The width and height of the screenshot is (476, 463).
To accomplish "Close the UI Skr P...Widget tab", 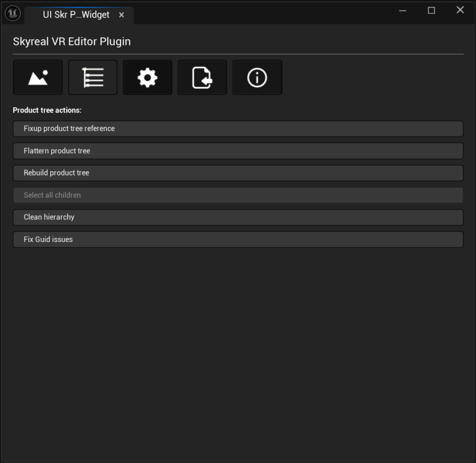I will (122, 15).
